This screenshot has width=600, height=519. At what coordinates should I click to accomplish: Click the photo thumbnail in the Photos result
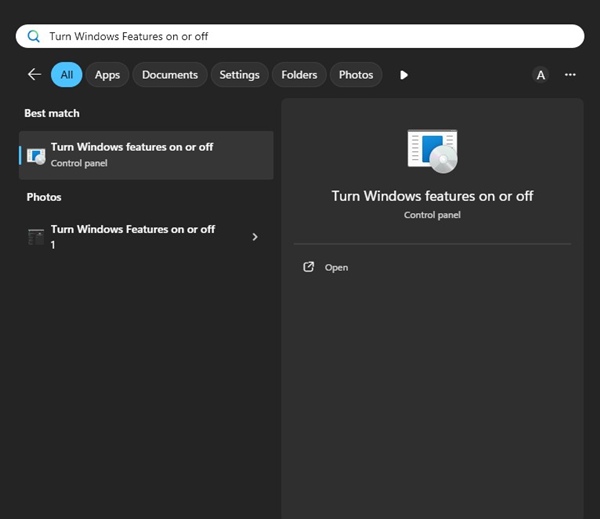[x=36, y=237]
